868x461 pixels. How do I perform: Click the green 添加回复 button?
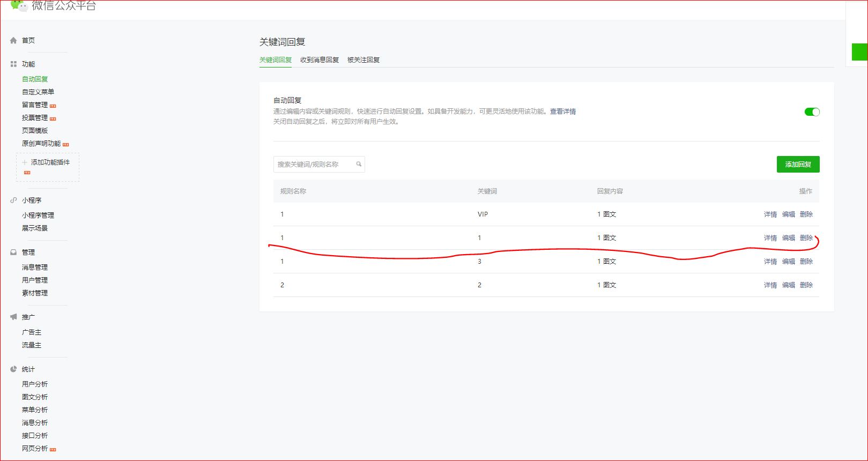pyautogui.click(x=798, y=164)
